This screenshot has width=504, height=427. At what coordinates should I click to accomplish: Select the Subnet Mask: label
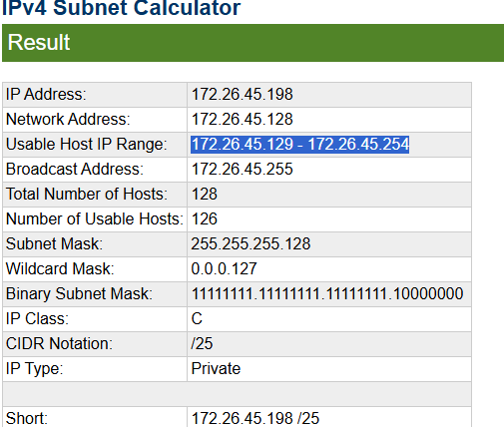click(x=54, y=243)
